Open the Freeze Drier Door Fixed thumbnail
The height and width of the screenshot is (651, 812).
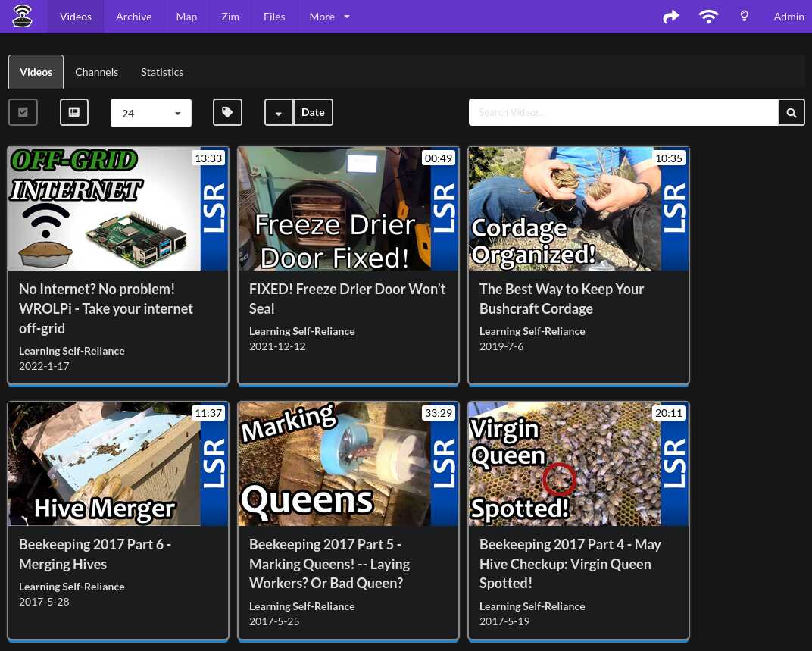coord(348,208)
